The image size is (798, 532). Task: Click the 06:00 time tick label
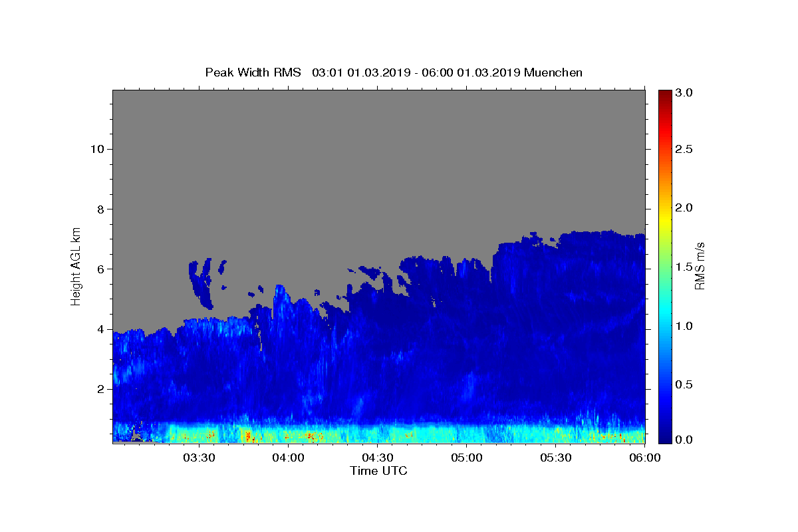(x=645, y=458)
